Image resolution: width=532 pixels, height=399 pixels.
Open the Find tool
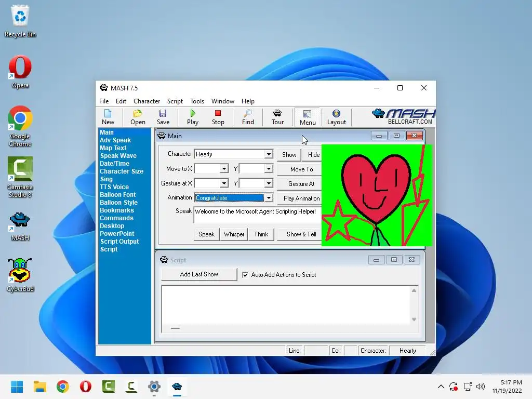(248, 117)
